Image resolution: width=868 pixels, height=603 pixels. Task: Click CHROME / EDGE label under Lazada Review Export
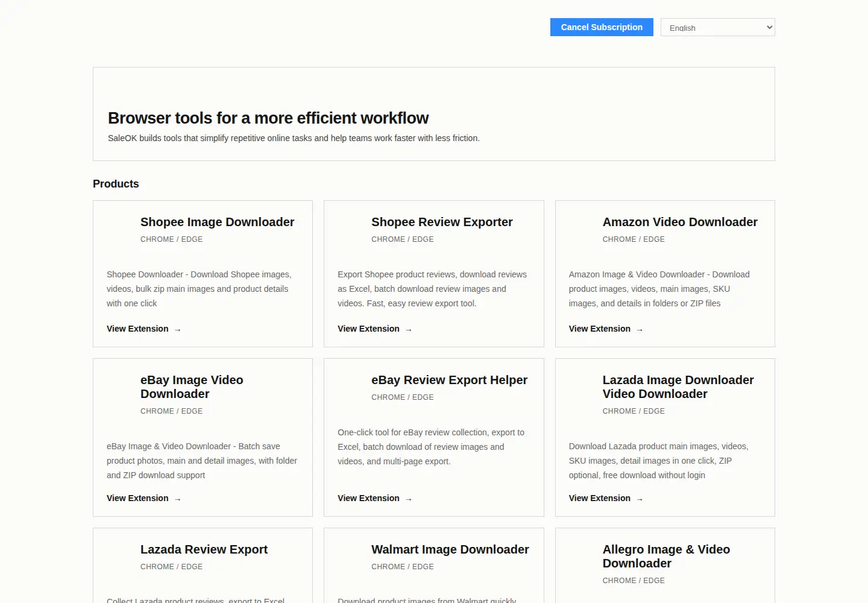[x=171, y=567]
